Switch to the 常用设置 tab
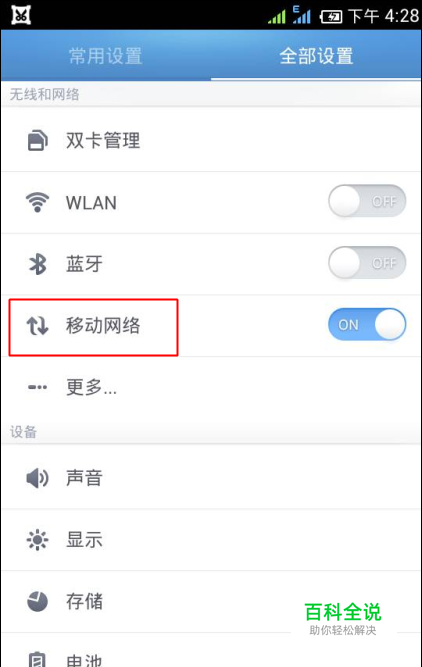Viewport: 422px width, 667px height. coord(106,56)
